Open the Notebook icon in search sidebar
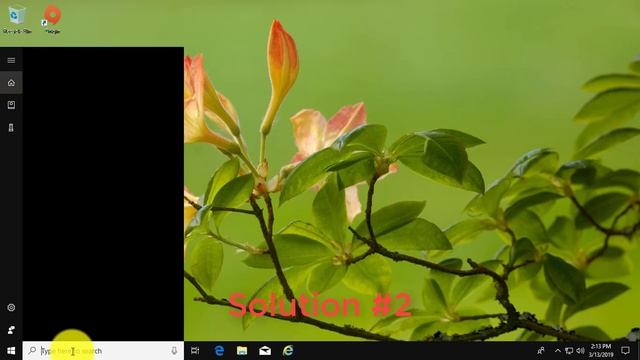 [11, 105]
